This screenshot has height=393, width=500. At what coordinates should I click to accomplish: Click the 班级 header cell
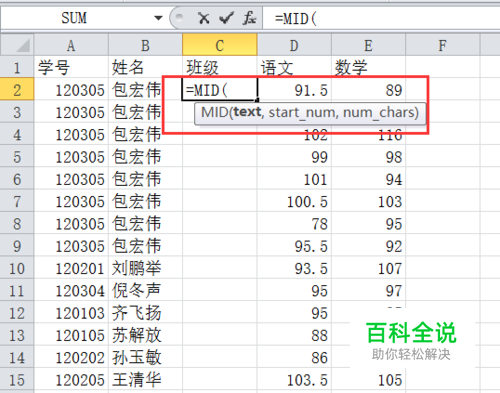tap(220, 68)
